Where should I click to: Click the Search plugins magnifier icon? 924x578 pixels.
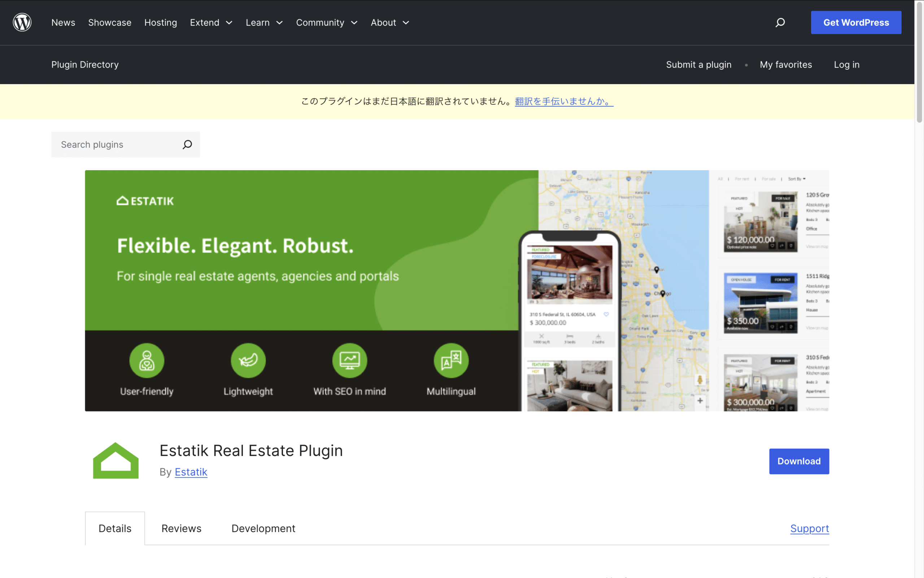point(187,144)
